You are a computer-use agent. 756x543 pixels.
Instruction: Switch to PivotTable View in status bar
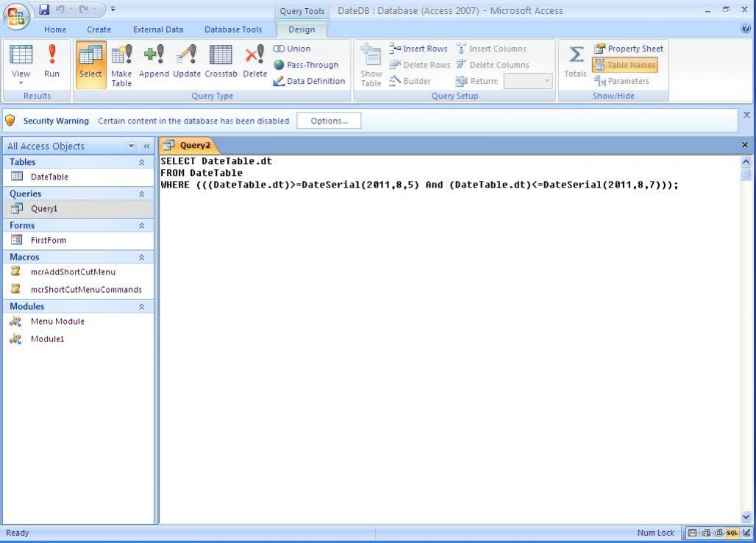[706, 533]
